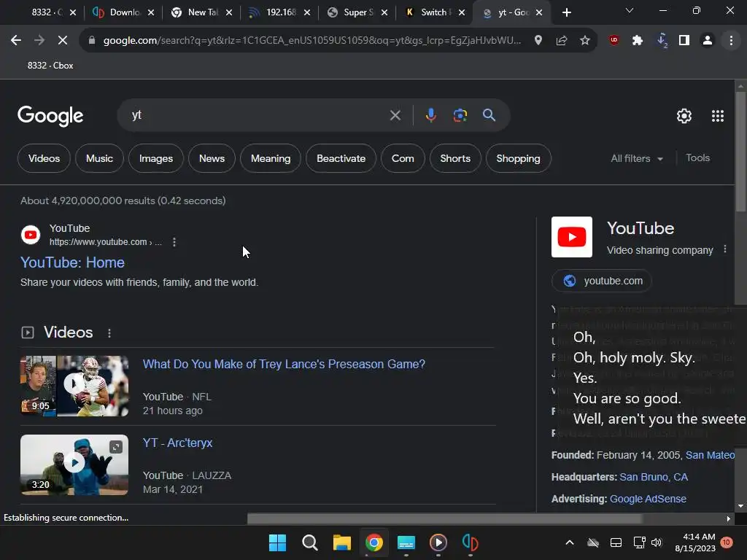Search by image with Google Lens icon
Viewport: 747px width, 560px height.
coord(460,115)
